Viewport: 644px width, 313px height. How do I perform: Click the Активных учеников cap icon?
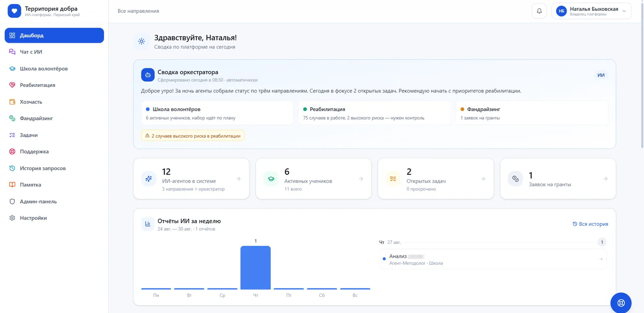coord(271,179)
